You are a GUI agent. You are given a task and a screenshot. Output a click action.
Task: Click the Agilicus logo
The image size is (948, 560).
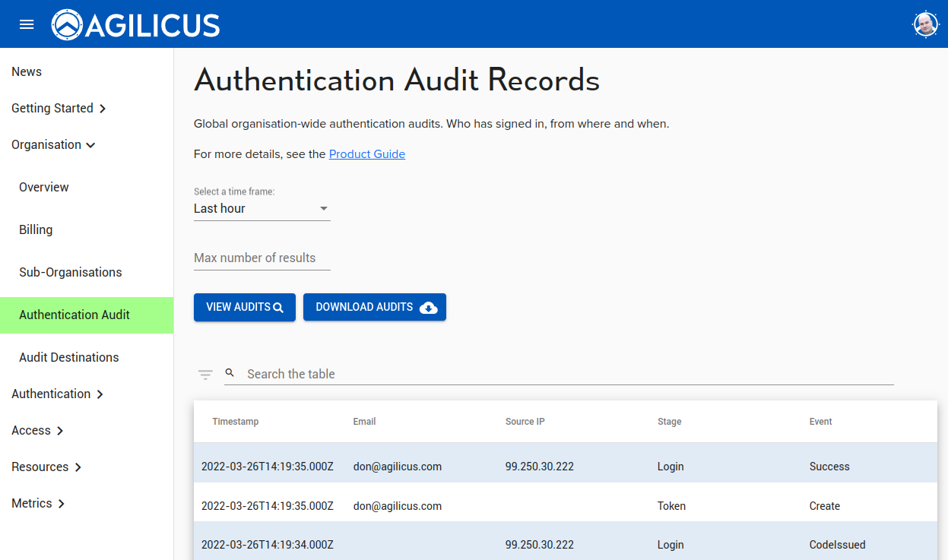[x=136, y=25]
